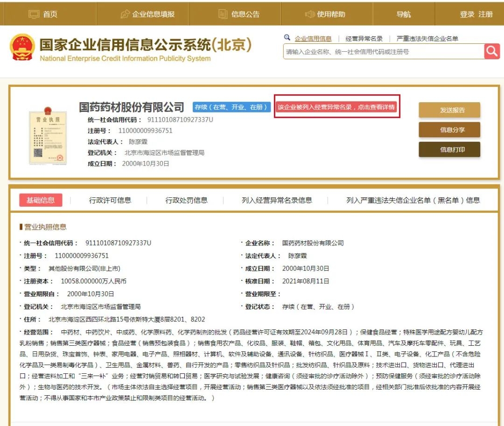Viewport: 504px width, 426px height.
Task: Select 经营异常名录 search category
Action: (364, 39)
